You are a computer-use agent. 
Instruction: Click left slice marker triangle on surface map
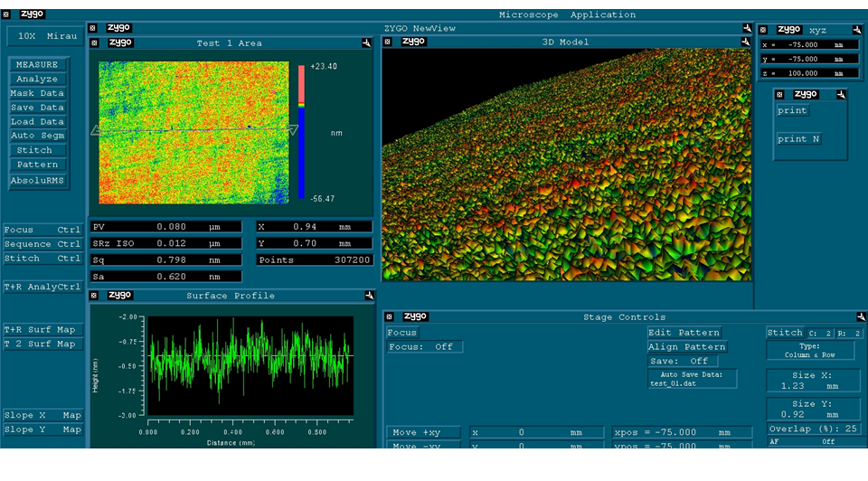pyautogui.click(x=95, y=130)
